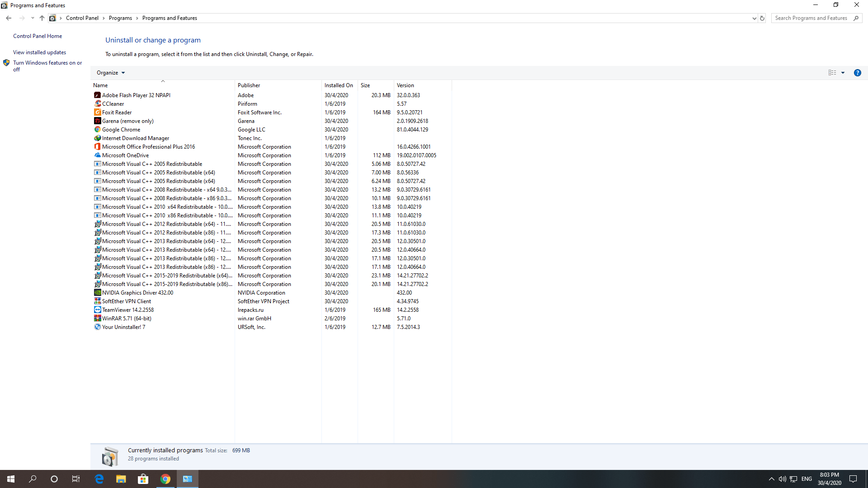Select Microsoft Visual C++ 2015-2019 Redistributable (x86)

tap(271, 284)
